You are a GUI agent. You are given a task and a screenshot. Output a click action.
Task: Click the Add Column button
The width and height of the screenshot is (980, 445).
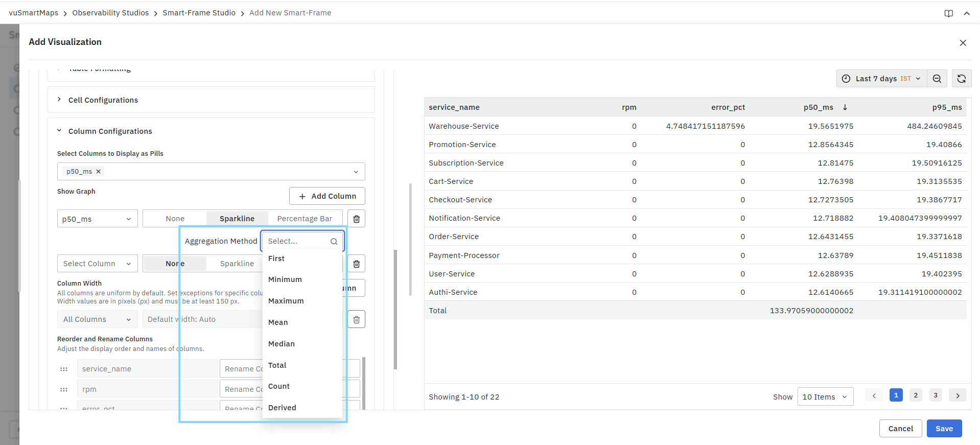pyautogui.click(x=327, y=196)
